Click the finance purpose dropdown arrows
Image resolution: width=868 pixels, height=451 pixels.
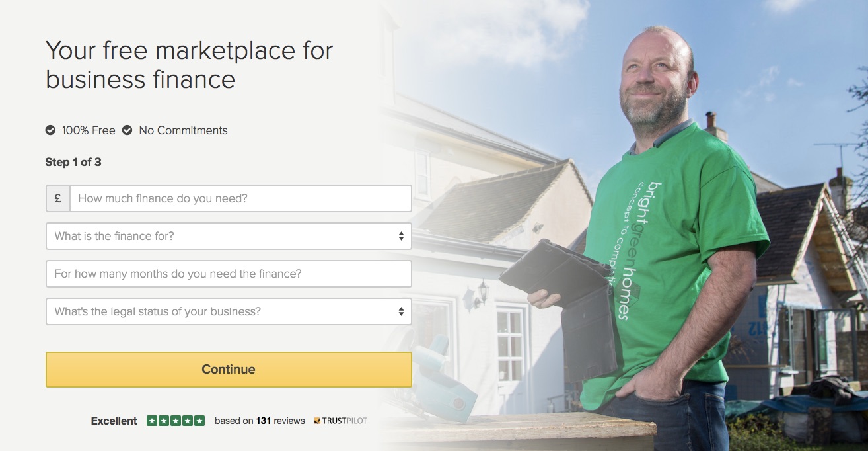click(x=401, y=236)
